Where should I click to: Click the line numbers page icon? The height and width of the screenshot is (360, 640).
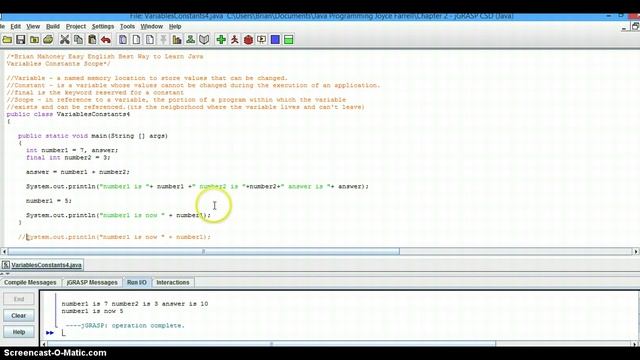150,40
